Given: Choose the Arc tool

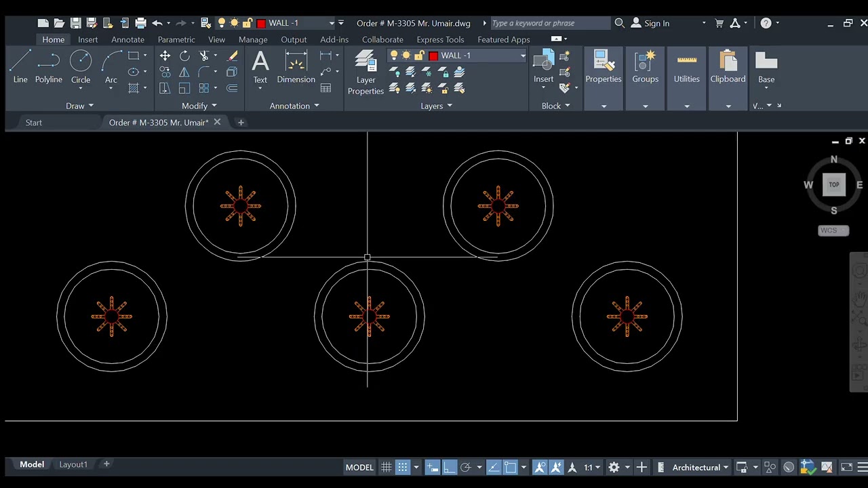Looking at the screenshot, I should [111, 67].
